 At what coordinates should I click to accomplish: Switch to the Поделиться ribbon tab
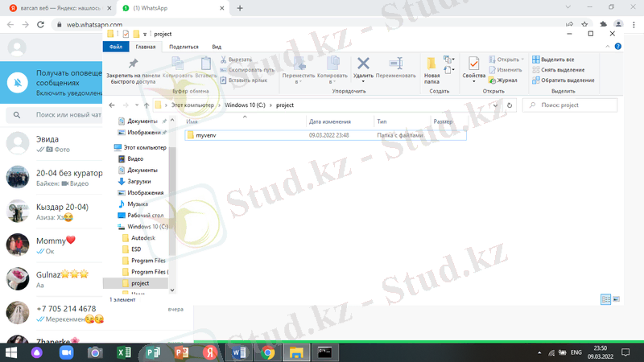click(x=184, y=47)
